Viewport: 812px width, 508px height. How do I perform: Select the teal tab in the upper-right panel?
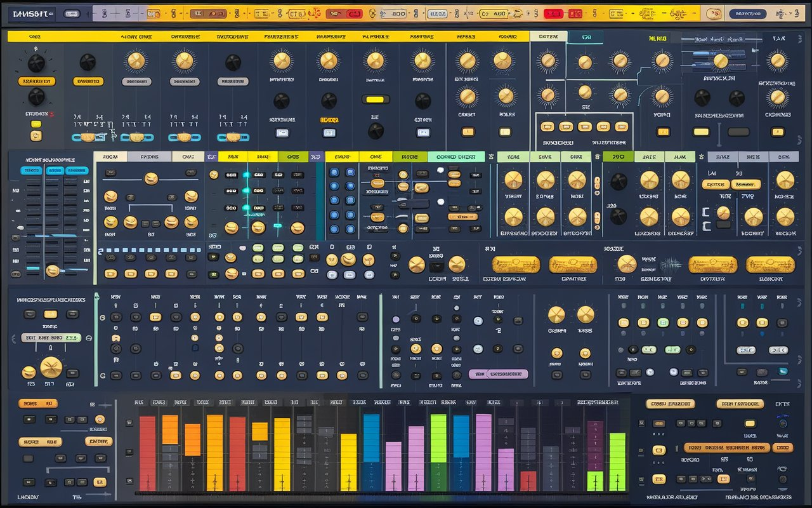click(585, 37)
